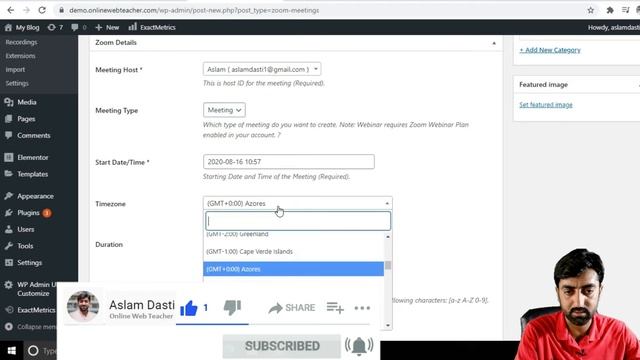Click the Cortana search circle

pos(33,351)
